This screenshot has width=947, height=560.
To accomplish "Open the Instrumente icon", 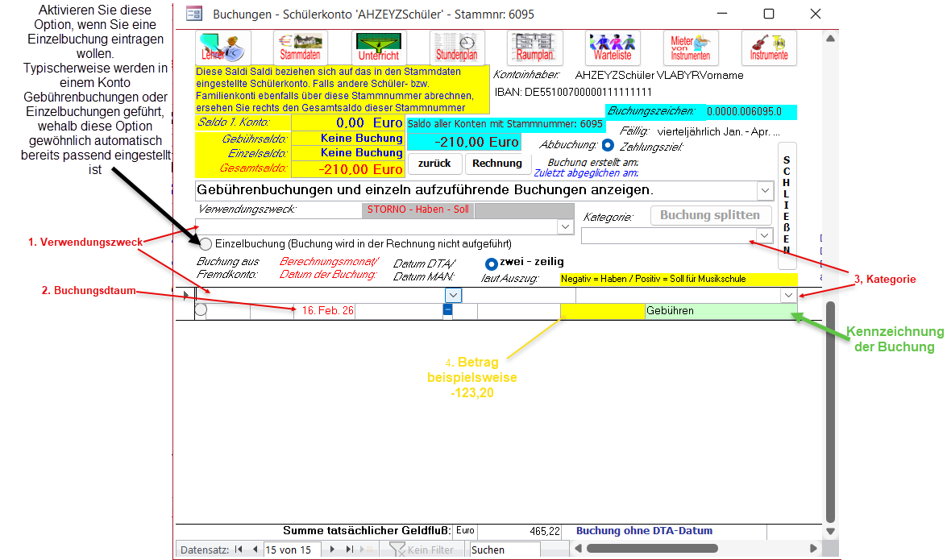I will tap(769, 48).
